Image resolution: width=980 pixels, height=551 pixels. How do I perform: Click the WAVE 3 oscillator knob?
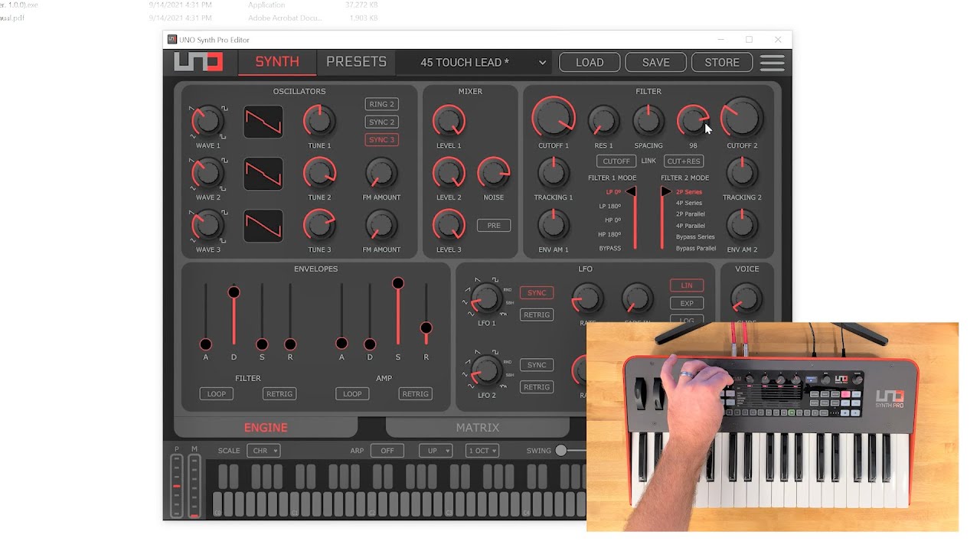click(x=207, y=225)
